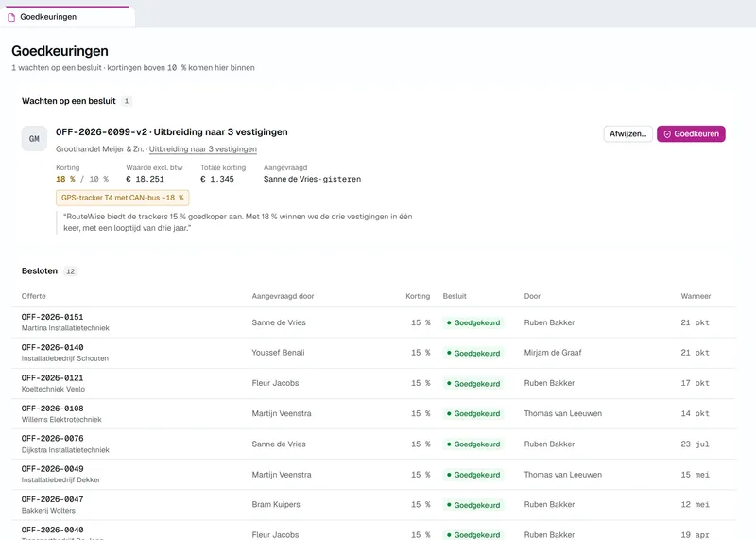Click Fleur Jacobs in OFF-2026-0121 row
The width and height of the screenshot is (756, 540).
(x=275, y=383)
